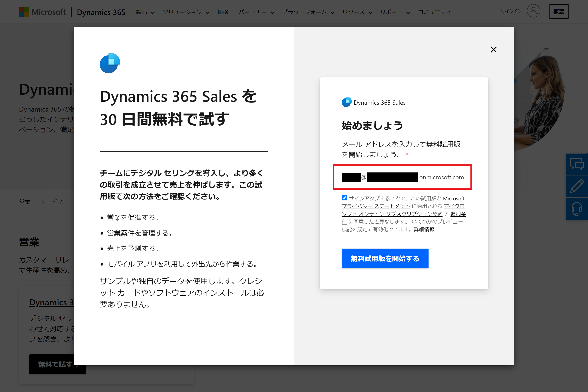Open the 価格 menu item
This screenshot has height=392, width=588.
[x=223, y=12]
